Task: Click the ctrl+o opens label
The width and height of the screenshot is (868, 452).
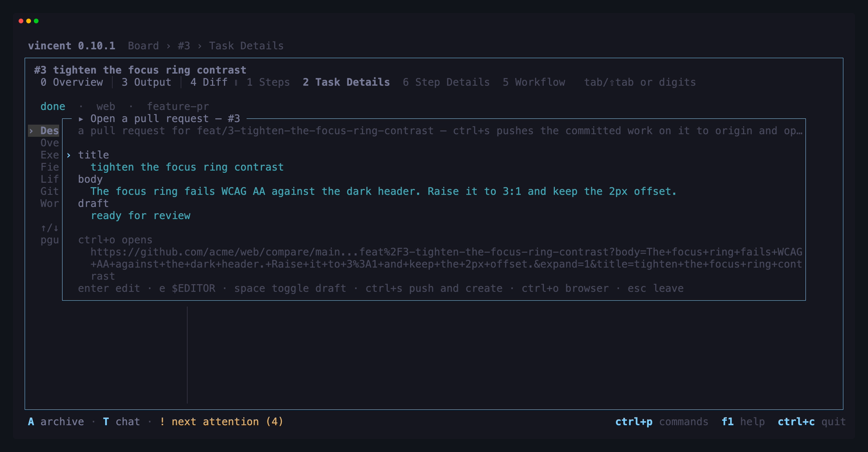Action: 115,240
